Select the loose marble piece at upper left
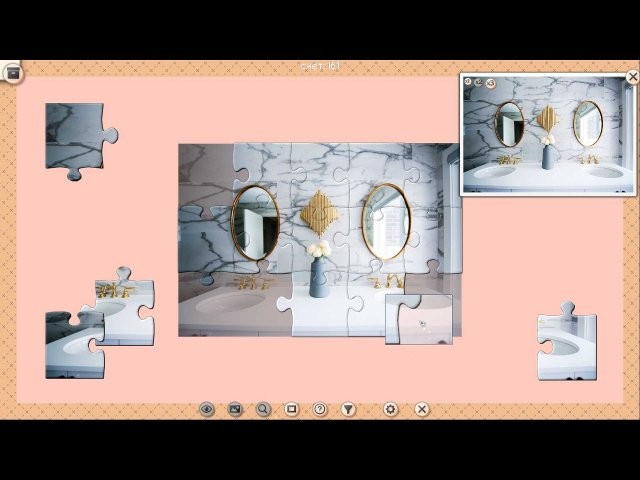 pos(76,136)
